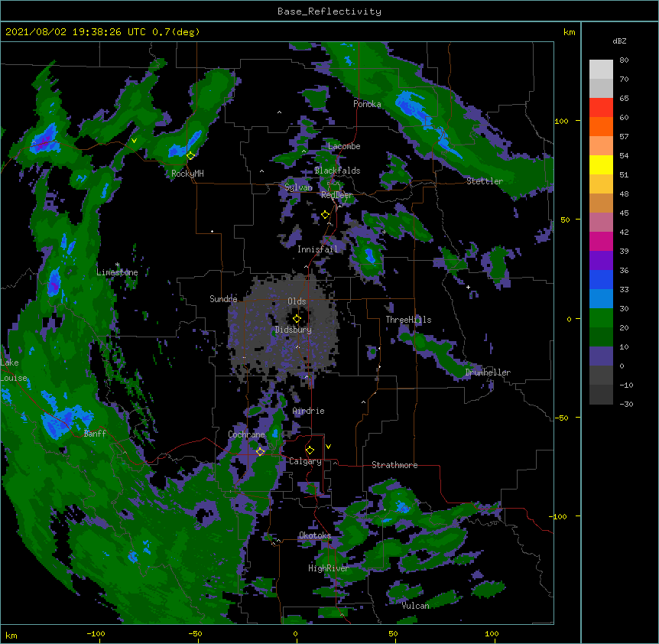Click the blue 36 dBZ color swatch
The width and height of the screenshot is (659, 644).
coord(601,279)
